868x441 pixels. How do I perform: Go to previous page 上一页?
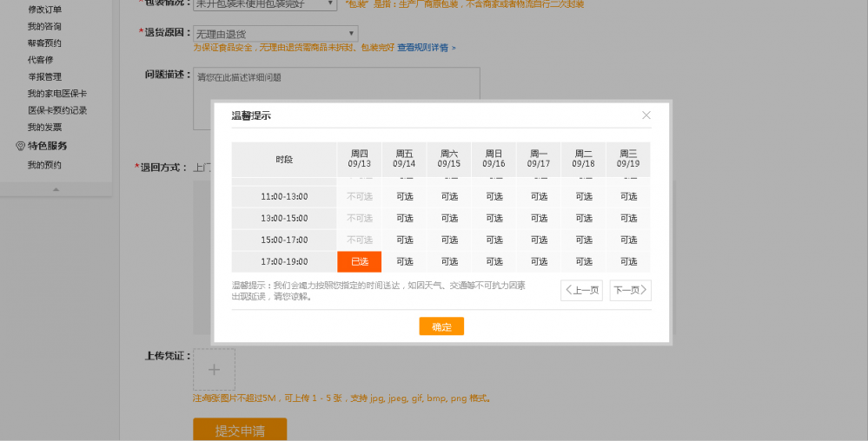[581, 291]
